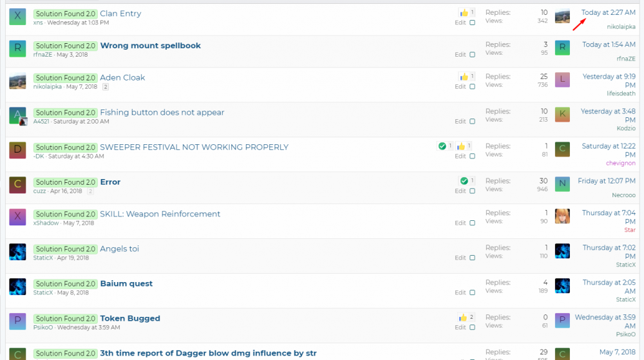Click the anime avatar of last poster Star
644x360 pixels.
click(562, 216)
